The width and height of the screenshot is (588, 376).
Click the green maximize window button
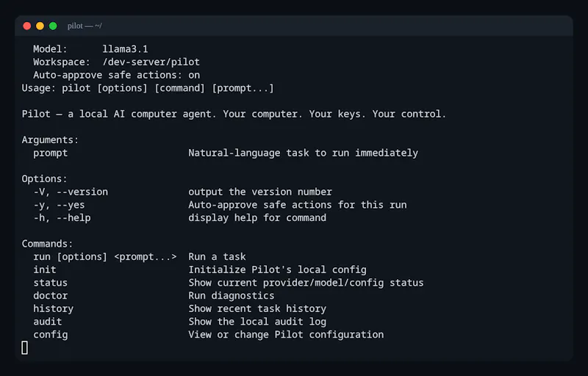point(53,26)
